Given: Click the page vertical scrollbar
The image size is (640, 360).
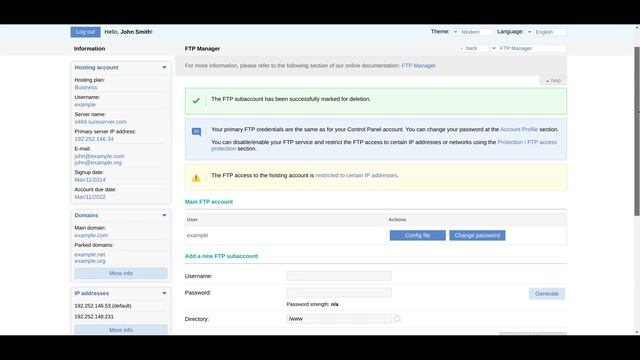Looking at the screenshot, I should 637,131.
